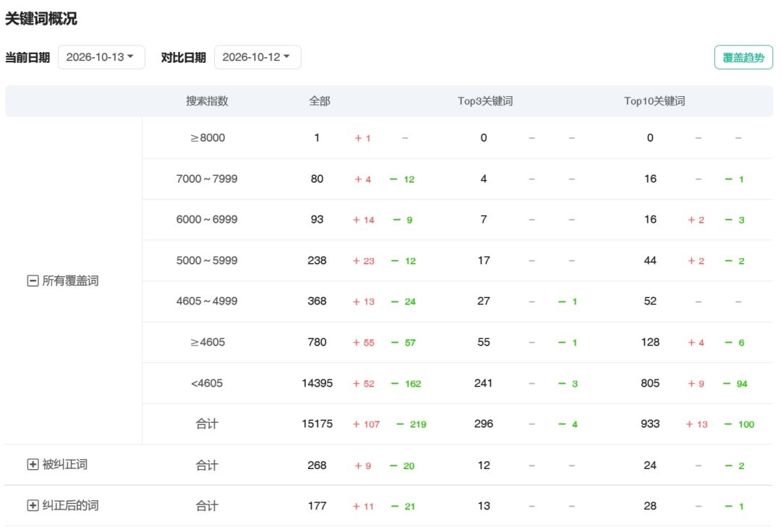
Task: Click the −162 decrease in <4605 row
Action: pos(406,384)
